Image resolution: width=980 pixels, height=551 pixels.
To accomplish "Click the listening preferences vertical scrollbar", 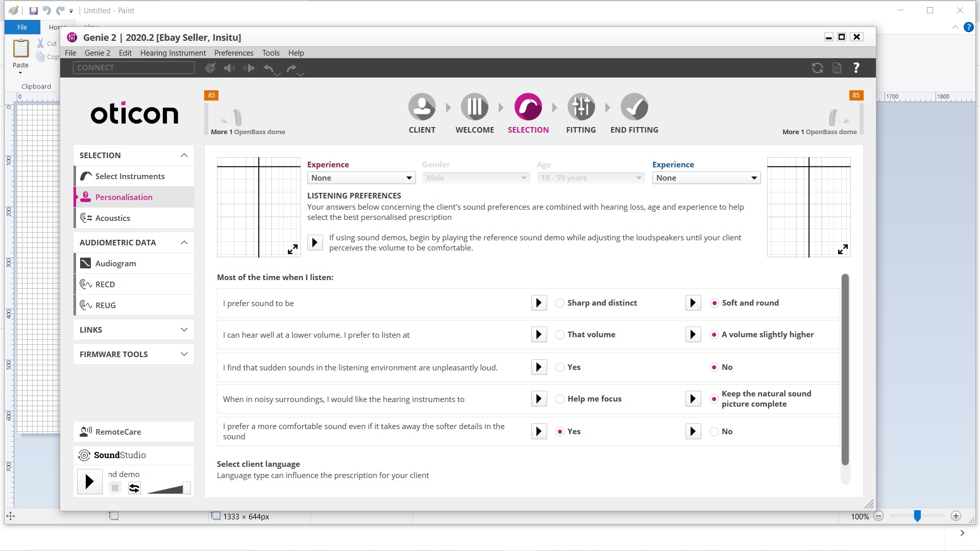I will [845, 370].
